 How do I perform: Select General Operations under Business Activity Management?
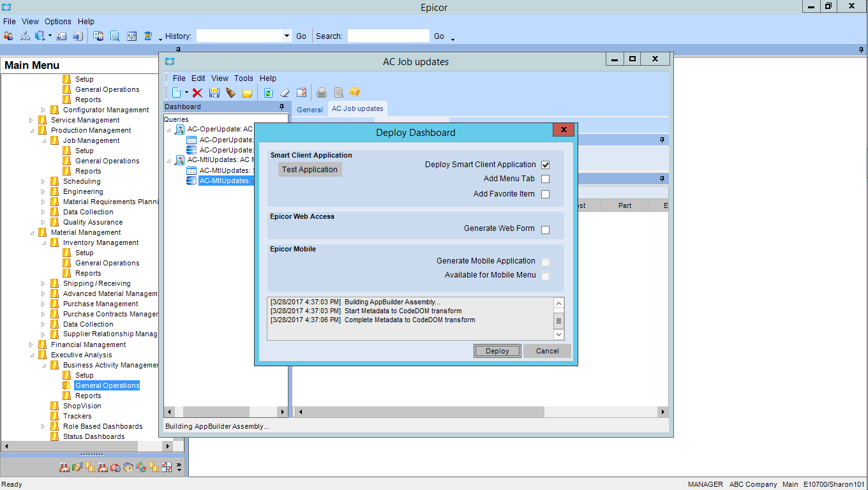coord(107,385)
